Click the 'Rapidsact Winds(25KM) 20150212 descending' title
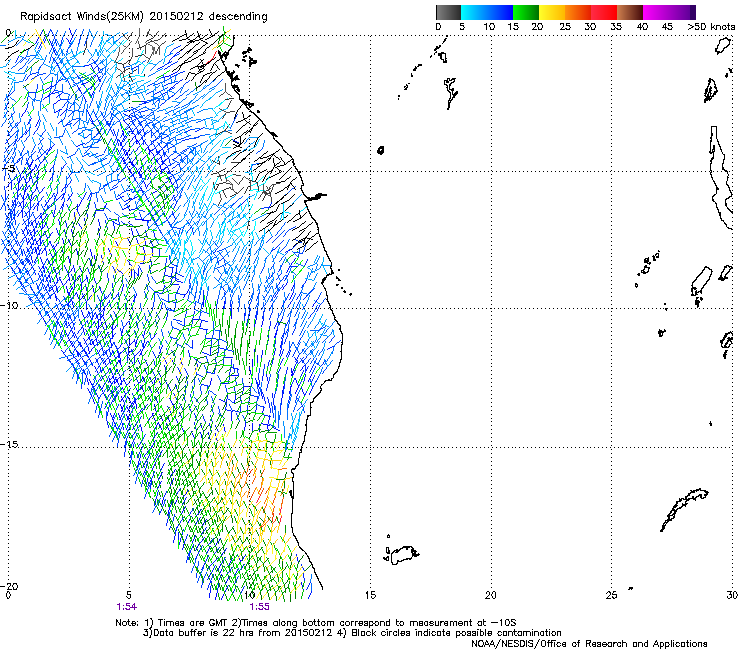Viewport: 740px width, 650px height. tap(144, 17)
